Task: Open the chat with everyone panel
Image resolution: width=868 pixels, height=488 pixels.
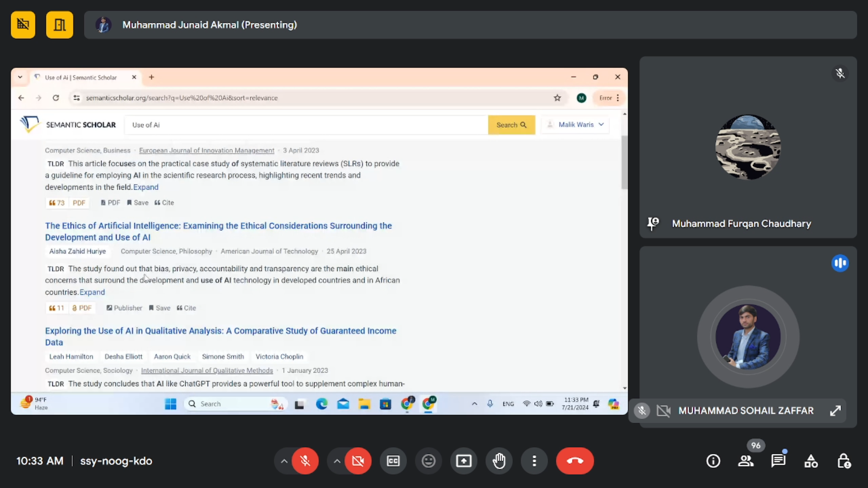Action: 778,461
